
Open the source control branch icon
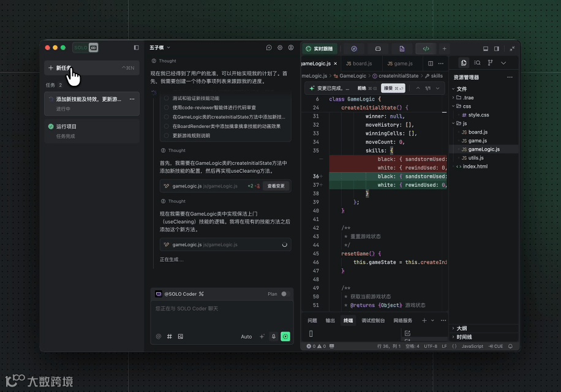tap(491, 63)
